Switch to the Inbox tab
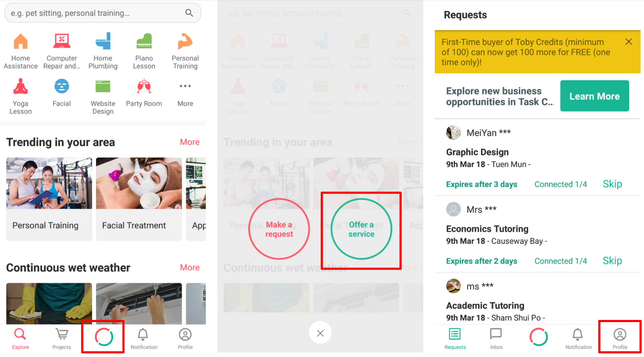 496,339
